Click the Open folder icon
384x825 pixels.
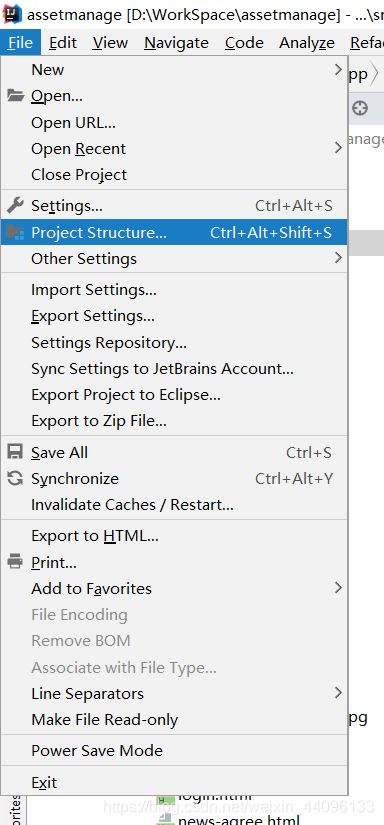click(16, 96)
